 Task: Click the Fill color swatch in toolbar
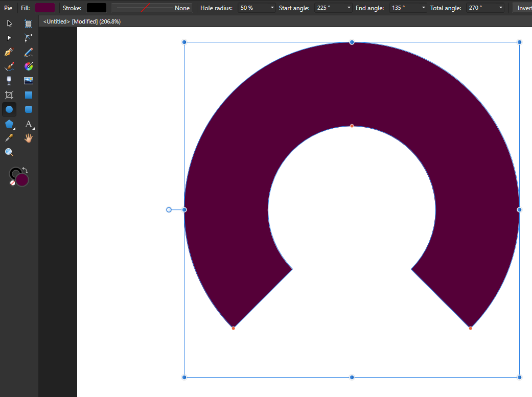click(45, 8)
